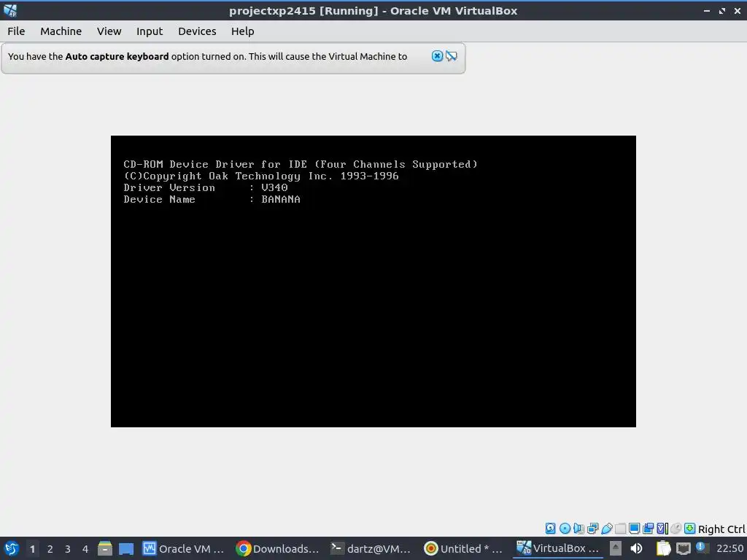This screenshot has width=747, height=560.
Task: Click the Right Ctrl host key label
Action: 721,529
